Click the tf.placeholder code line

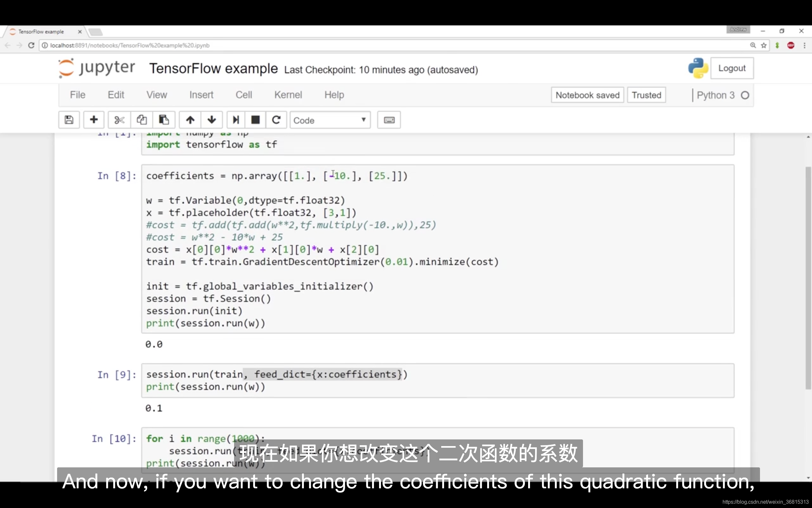point(251,213)
